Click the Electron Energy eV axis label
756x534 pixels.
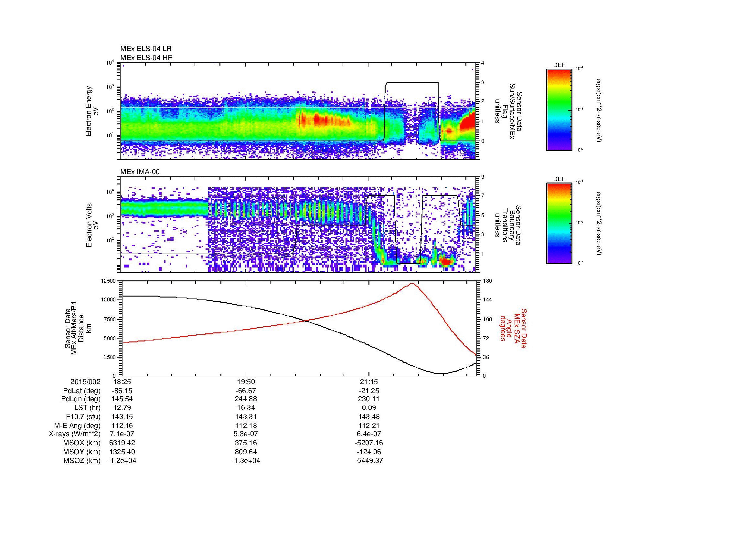(92, 111)
